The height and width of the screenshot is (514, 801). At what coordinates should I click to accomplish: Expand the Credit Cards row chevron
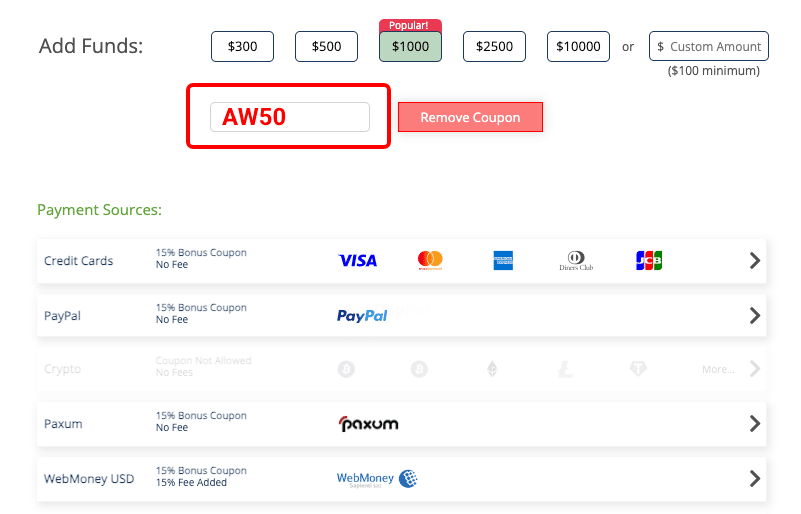(x=755, y=261)
